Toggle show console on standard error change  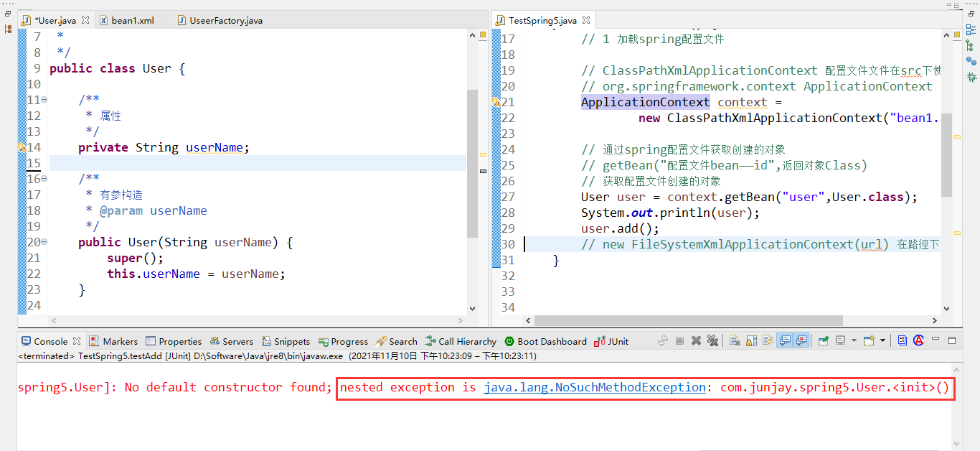(x=801, y=340)
